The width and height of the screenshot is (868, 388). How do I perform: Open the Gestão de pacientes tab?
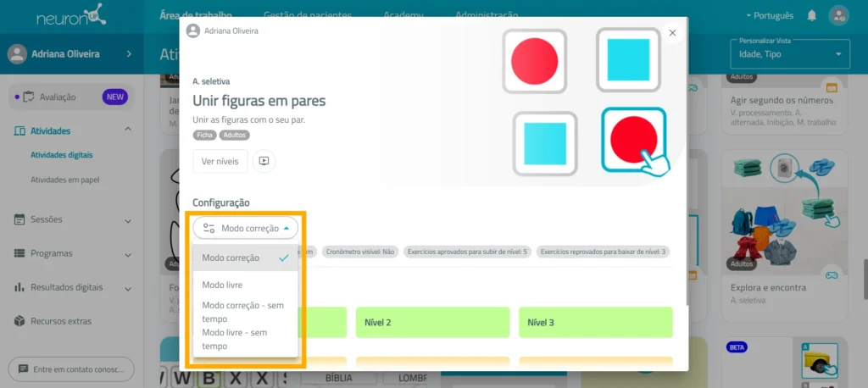pyautogui.click(x=307, y=15)
